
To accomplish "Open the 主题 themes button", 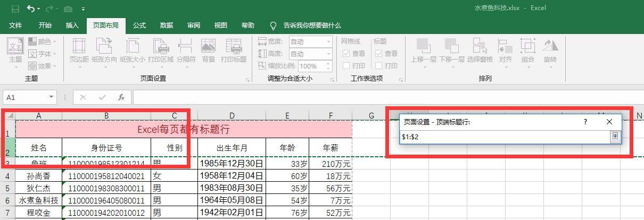I will 15,52.
